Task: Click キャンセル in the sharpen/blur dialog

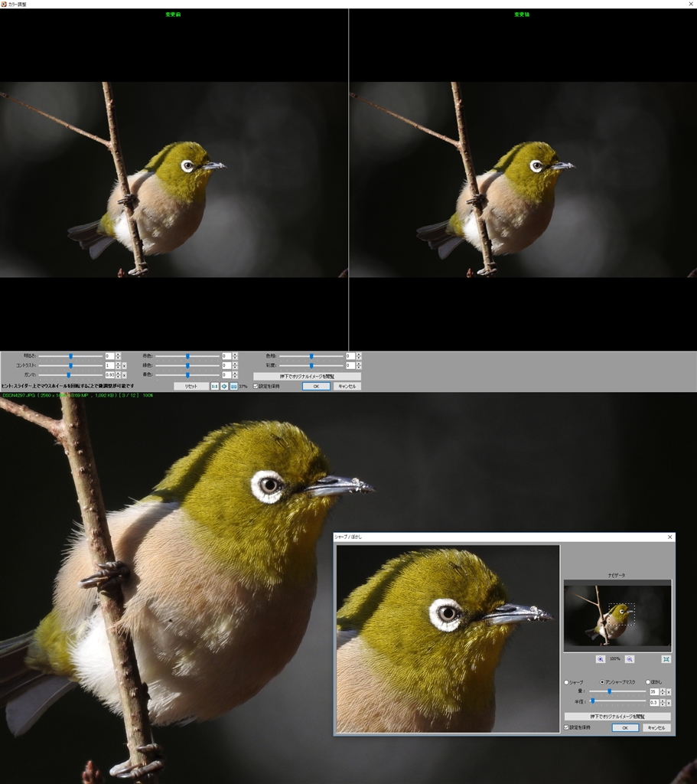Action: 656,727
